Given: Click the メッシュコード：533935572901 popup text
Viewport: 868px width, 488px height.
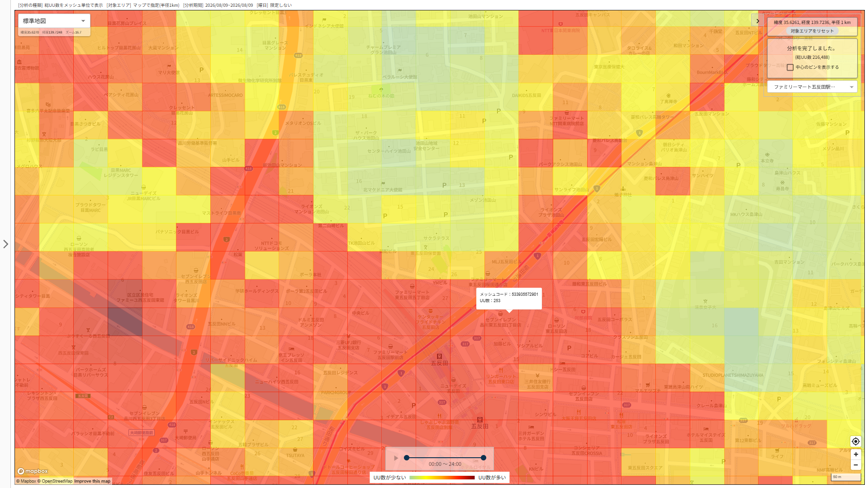Looking at the screenshot, I should 509,294.
